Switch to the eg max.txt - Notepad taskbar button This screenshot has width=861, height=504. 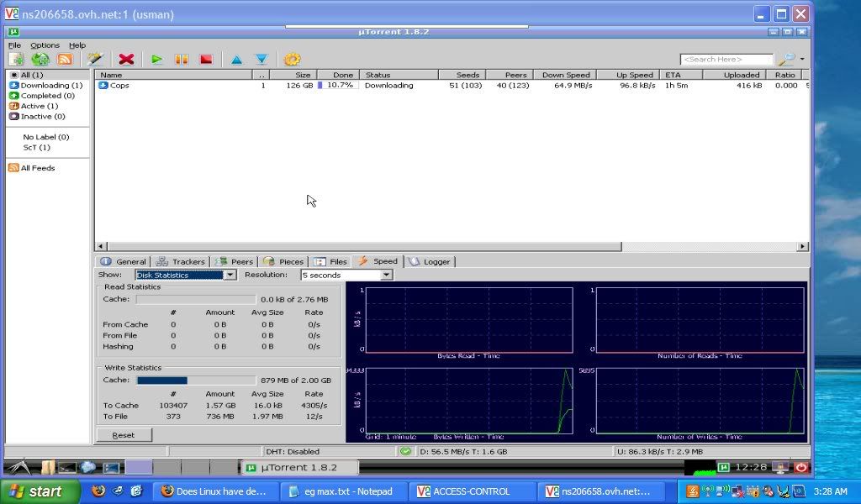pos(343,492)
